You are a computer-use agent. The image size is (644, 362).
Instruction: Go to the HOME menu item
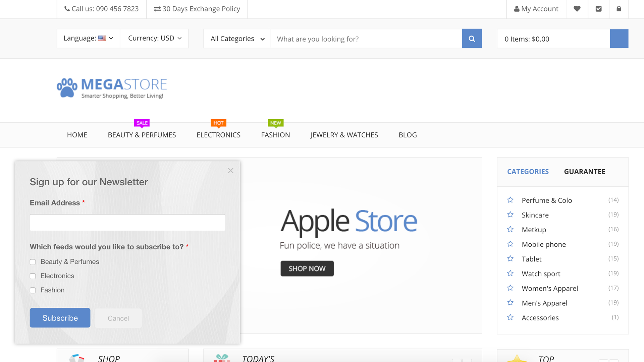[77, 135]
